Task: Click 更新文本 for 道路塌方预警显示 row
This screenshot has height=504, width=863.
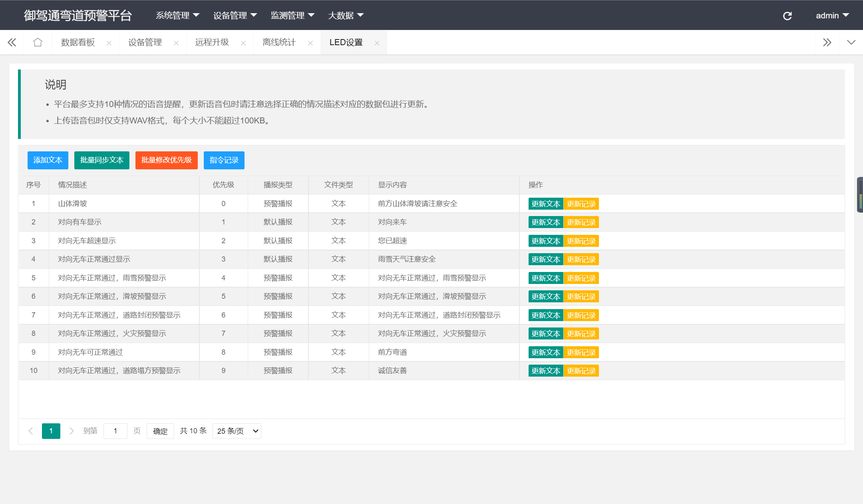Action: click(x=546, y=371)
